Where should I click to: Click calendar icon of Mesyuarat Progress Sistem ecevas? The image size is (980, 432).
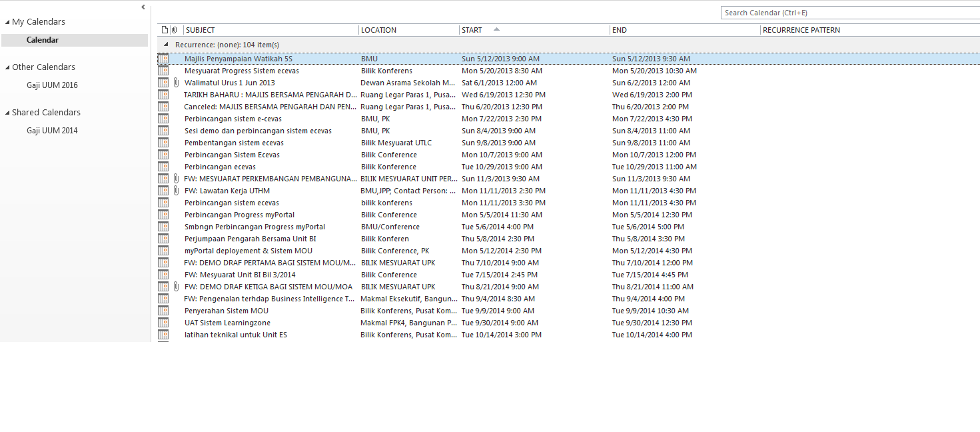pos(163,71)
